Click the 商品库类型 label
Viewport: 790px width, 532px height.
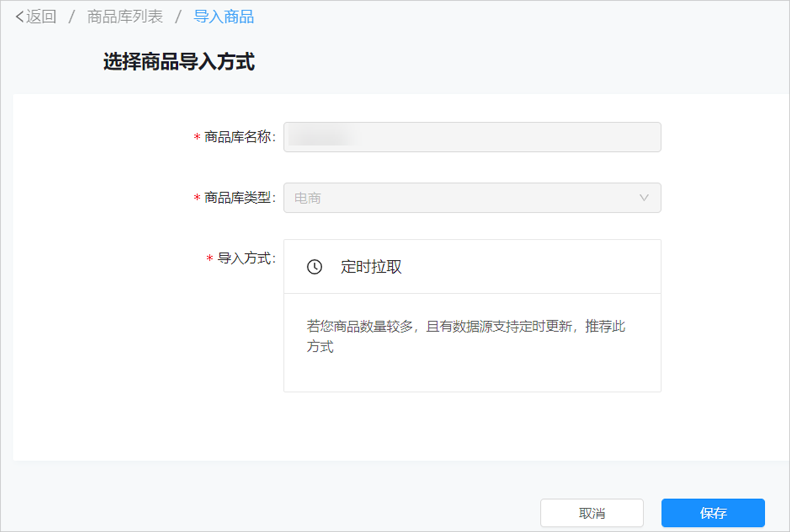(x=239, y=198)
